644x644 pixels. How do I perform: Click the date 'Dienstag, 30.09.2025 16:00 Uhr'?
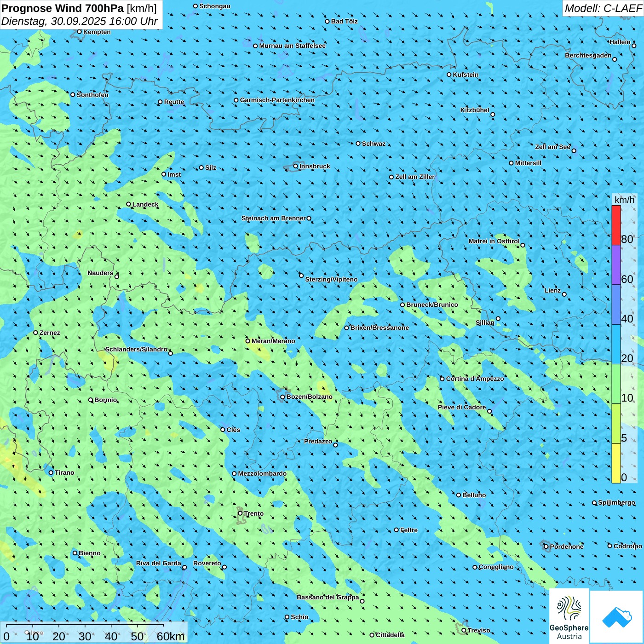(80, 21)
